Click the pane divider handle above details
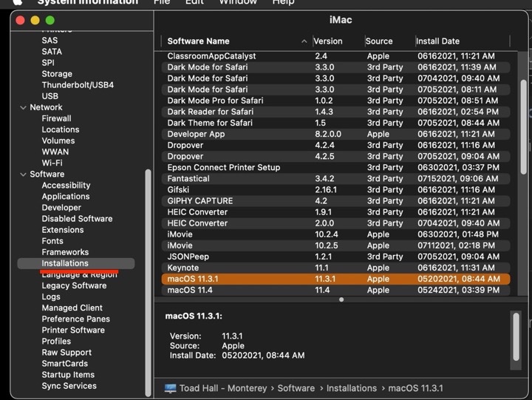 pos(341,299)
